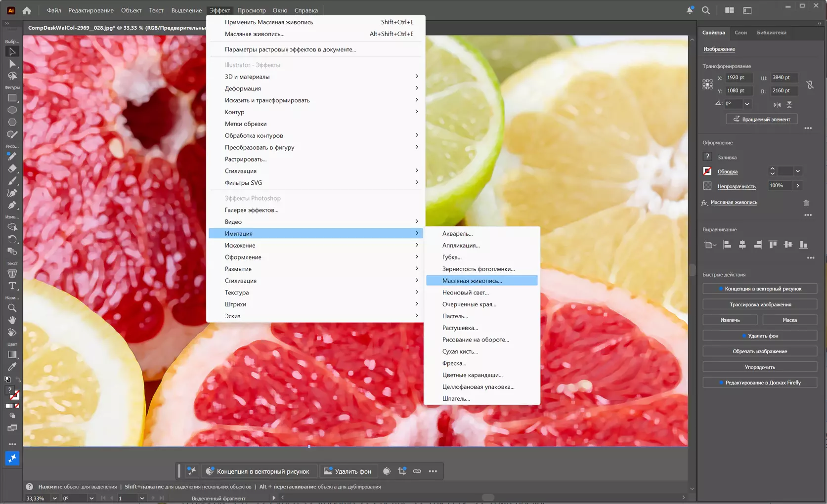Select the Eraser tool
The height and width of the screenshot is (504, 827).
pos(12,168)
